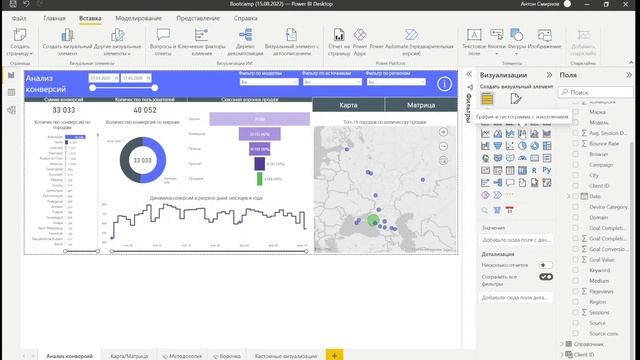Choose the scatter chart visualization
640x360 pixels.
point(510,146)
